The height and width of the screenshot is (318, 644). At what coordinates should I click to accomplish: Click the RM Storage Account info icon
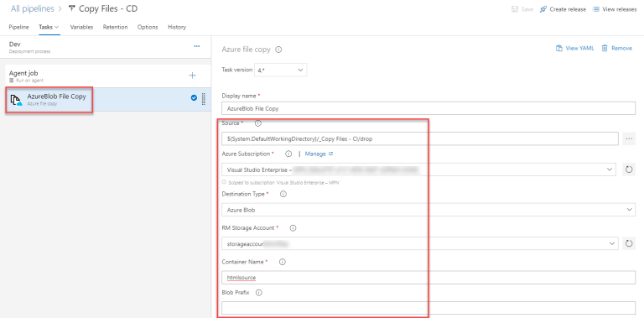tap(293, 227)
